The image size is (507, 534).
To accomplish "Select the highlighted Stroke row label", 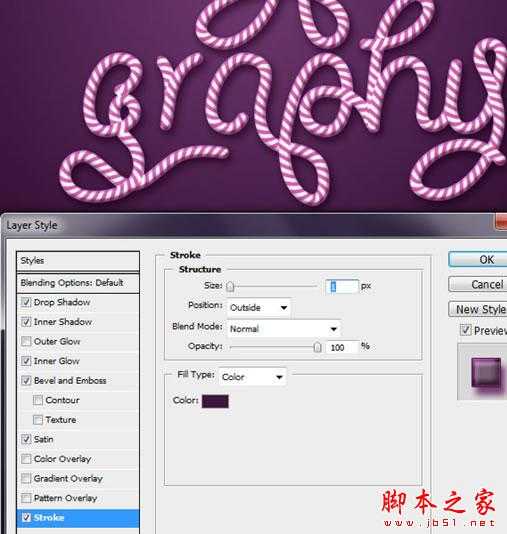I will [x=49, y=518].
